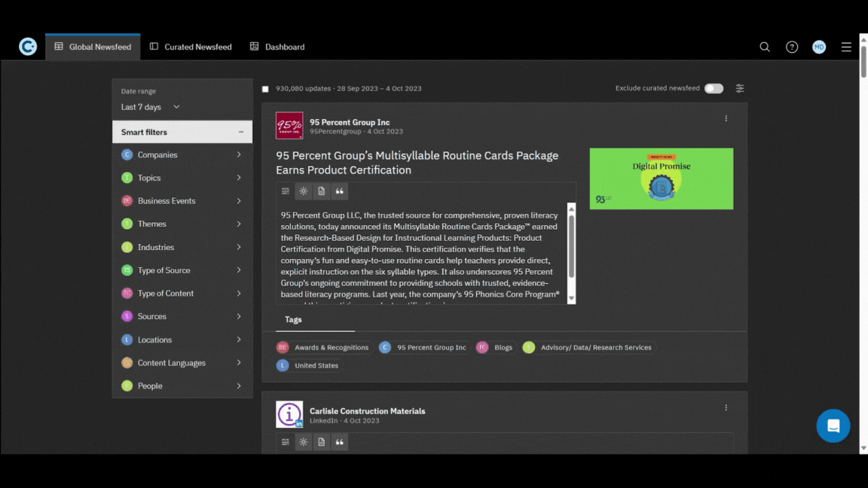Open three-dot menu for 95 Percent Group article

(x=726, y=118)
